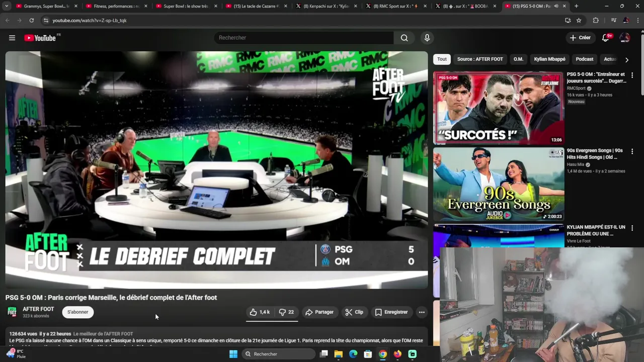The image size is (644, 362).
Task: Switch to the 'Grammys, Super Bowl' tab
Action: (46, 6)
